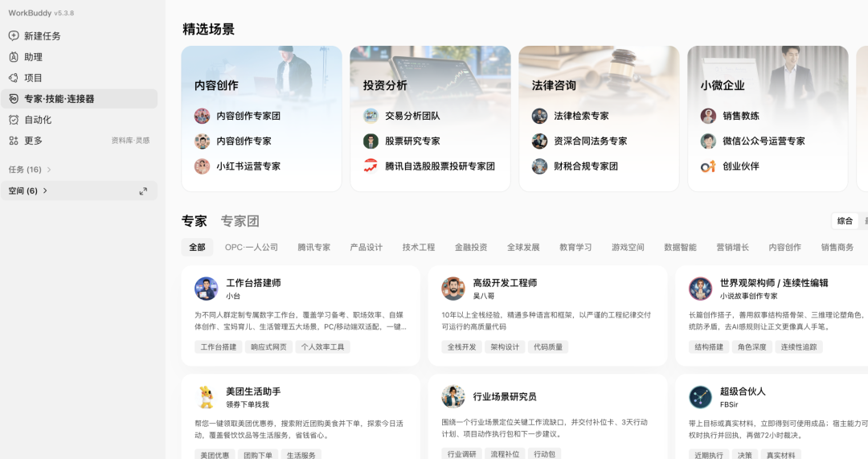Click the 连续性追踪 tag
The width and height of the screenshot is (868, 459).
point(799,347)
